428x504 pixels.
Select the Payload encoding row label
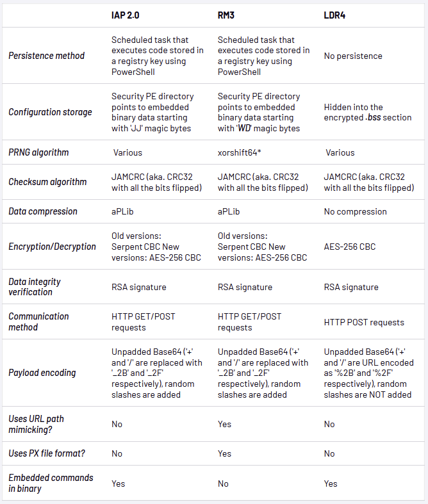point(42,373)
